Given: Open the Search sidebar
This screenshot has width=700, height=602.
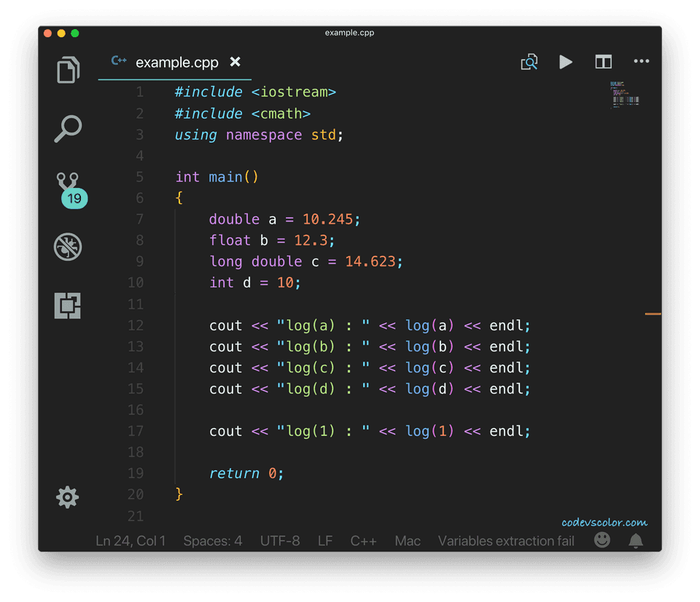Looking at the screenshot, I should pos(67,128).
